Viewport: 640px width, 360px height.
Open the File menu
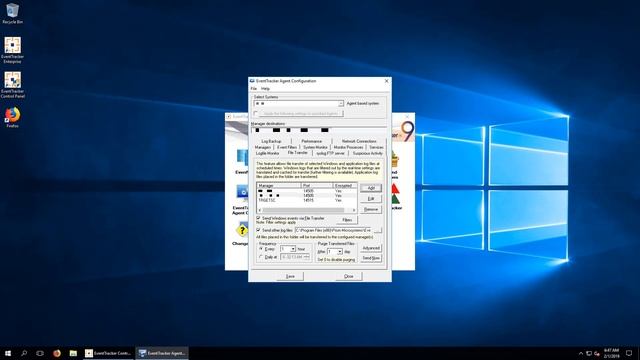[x=253, y=89]
